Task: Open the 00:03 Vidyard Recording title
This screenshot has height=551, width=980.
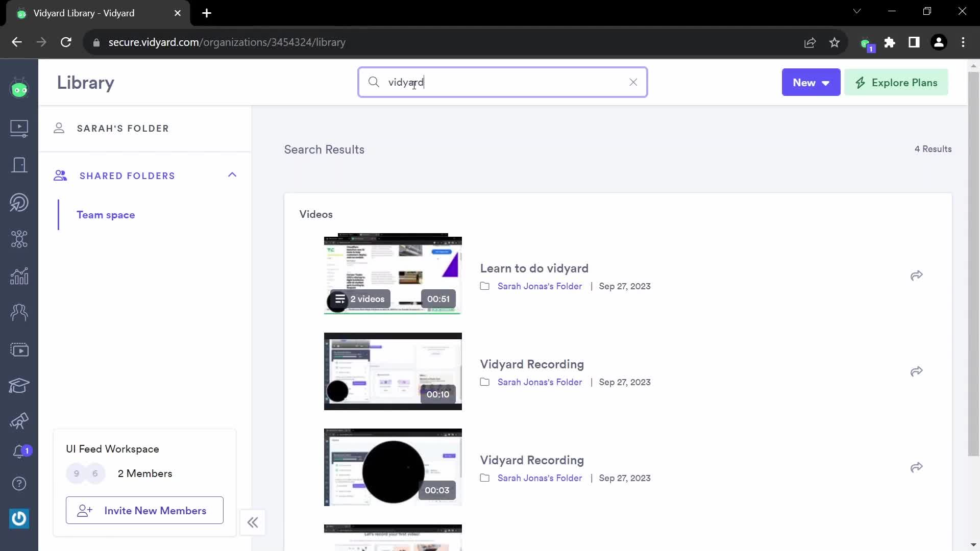Action: point(532,460)
